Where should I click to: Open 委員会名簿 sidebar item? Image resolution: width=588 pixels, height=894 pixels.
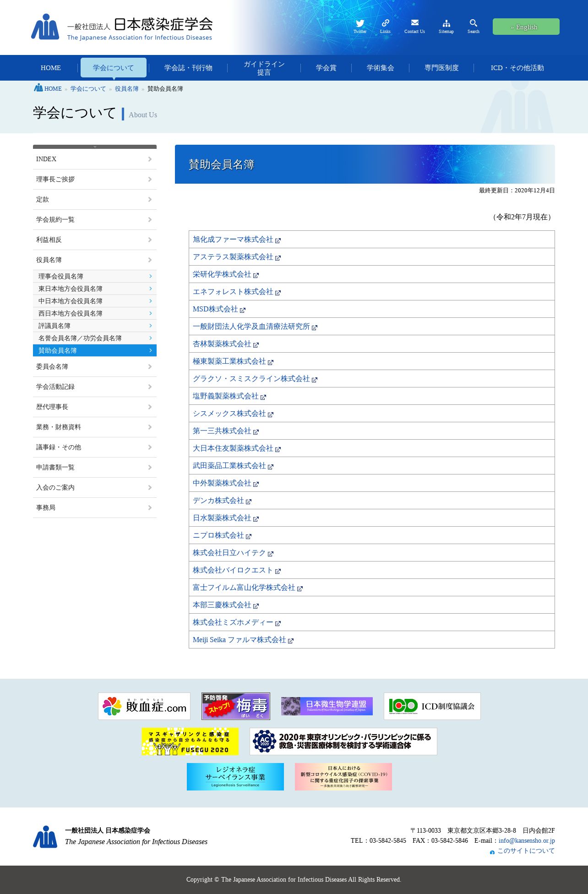(95, 367)
